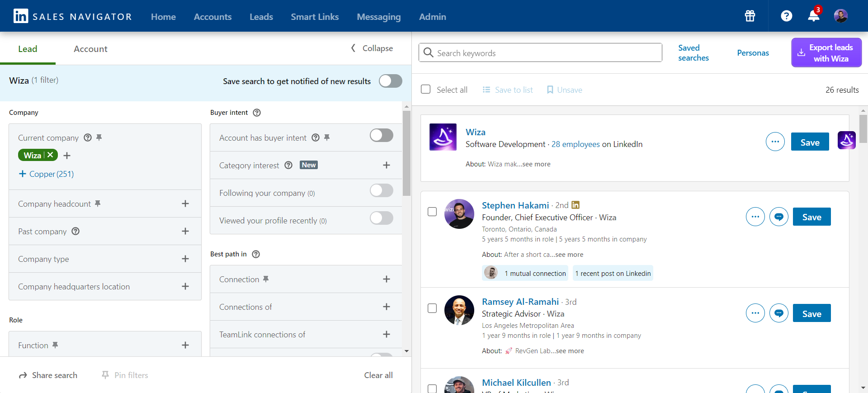
Task: Open the Leads nav item
Action: pyautogui.click(x=261, y=17)
